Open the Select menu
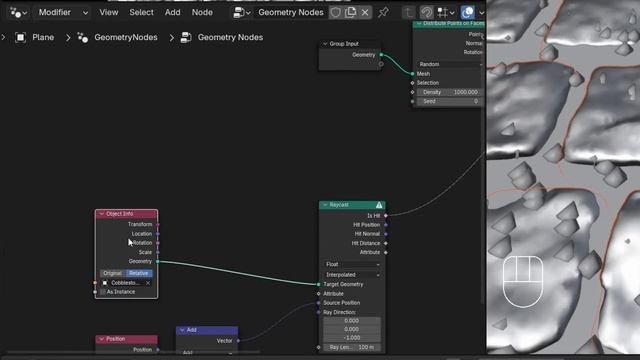This screenshot has height=360, width=640. click(141, 13)
